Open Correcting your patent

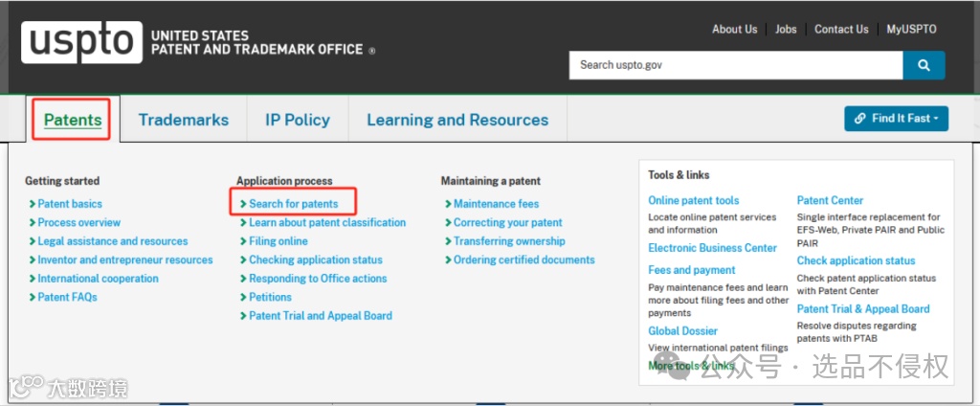pos(507,223)
